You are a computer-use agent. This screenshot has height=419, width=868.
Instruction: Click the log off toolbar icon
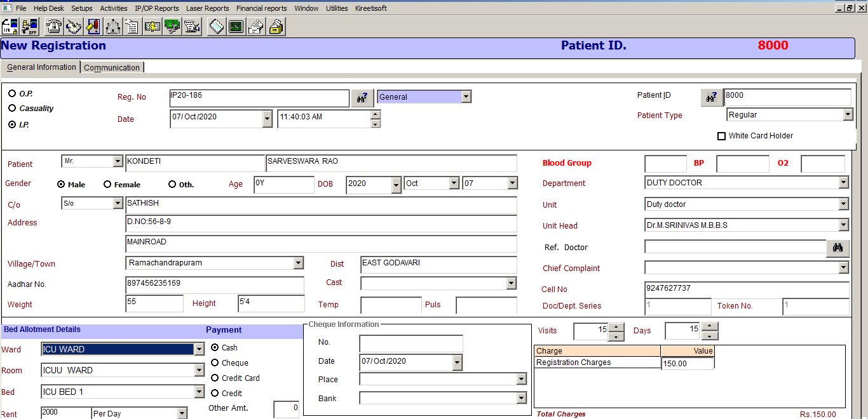tap(30, 27)
